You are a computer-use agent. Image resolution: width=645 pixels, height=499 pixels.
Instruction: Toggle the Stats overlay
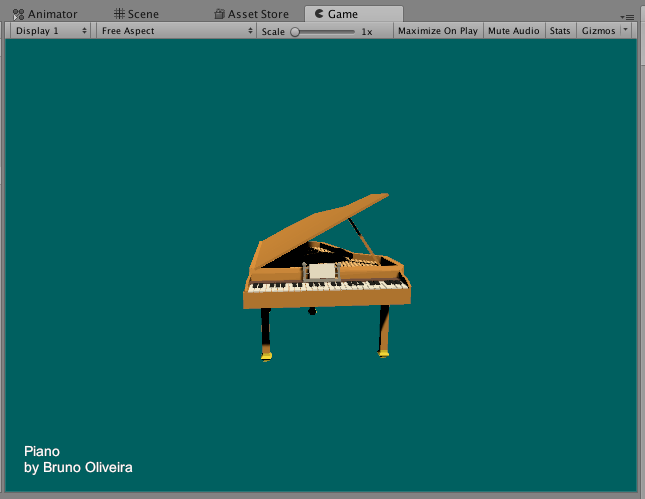pyautogui.click(x=560, y=31)
